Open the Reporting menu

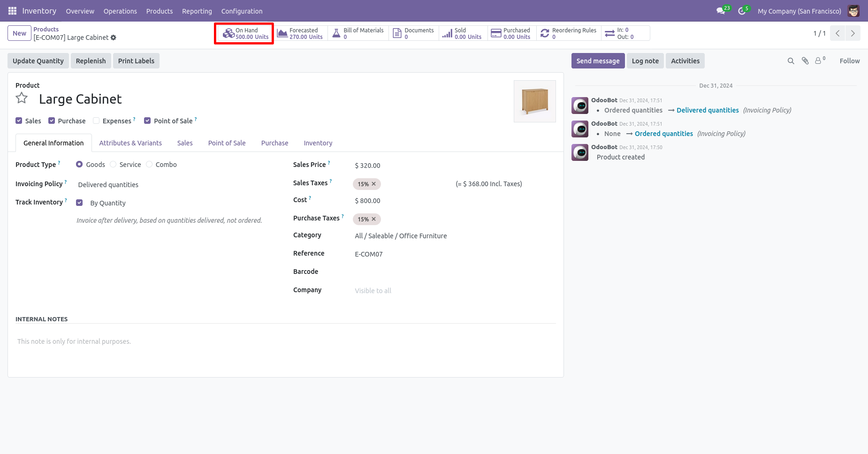tap(197, 11)
